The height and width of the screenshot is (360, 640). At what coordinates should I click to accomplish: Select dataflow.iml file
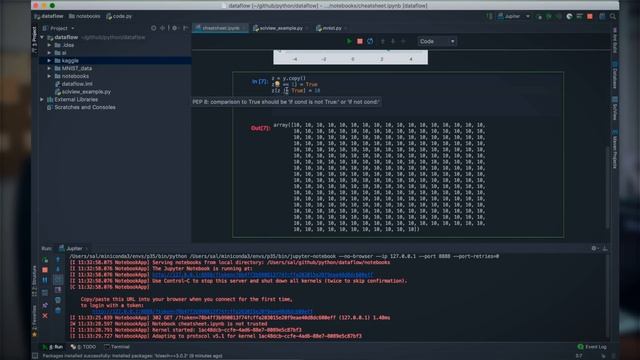[x=73, y=84]
